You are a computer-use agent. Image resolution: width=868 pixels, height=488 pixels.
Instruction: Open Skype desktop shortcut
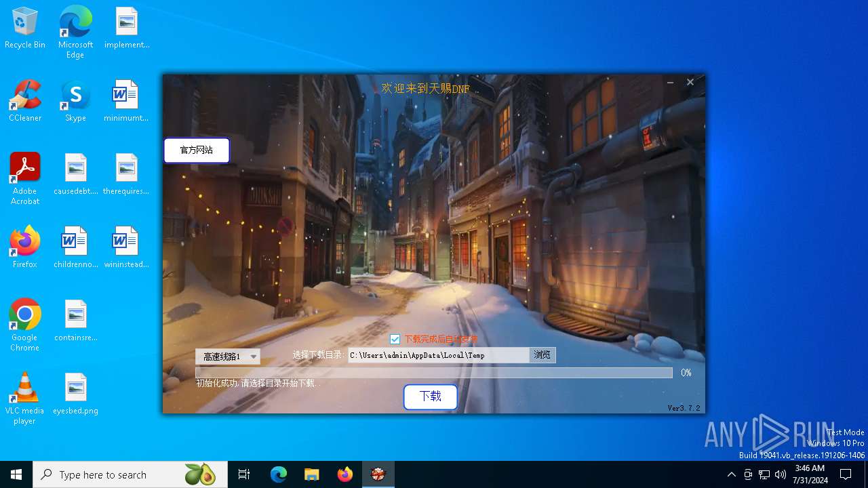(x=75, y=101)
